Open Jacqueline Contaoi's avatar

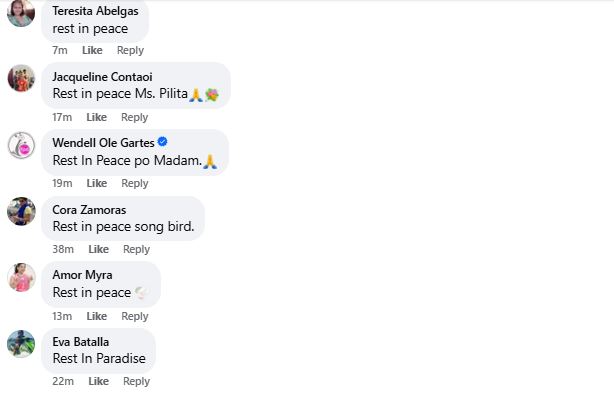coord(21,78)
